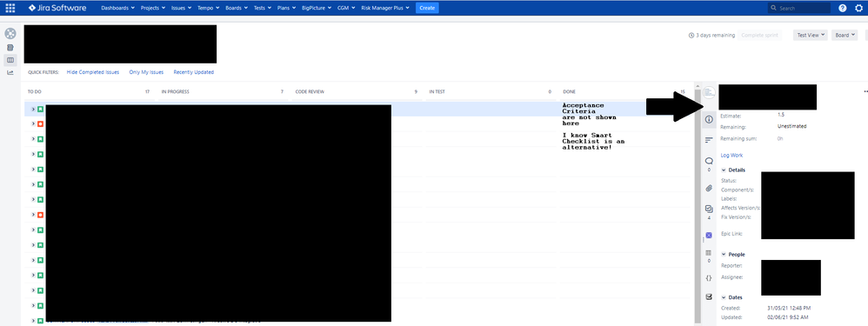Show the issue info details icon
868x326 pixels.
coord(709,120)
